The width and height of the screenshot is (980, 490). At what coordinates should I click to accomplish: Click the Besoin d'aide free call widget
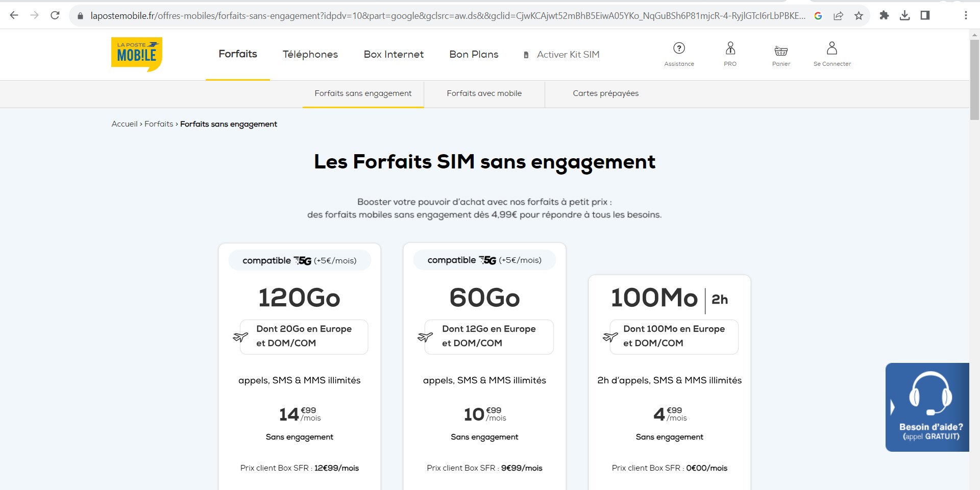(927, 407)
